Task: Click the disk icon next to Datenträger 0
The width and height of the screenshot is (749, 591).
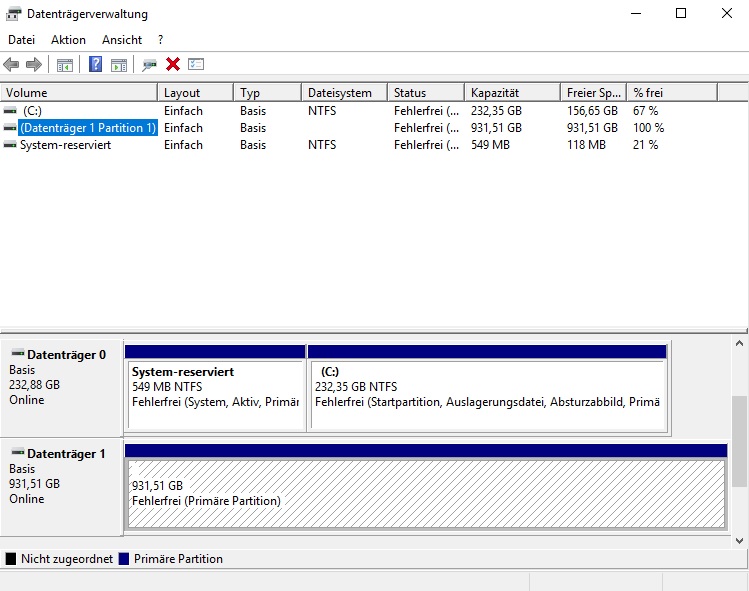Action: pos(18,354)
